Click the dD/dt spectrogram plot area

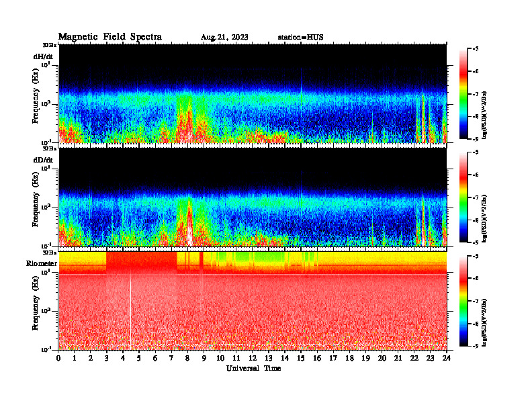tap(253, 197)
